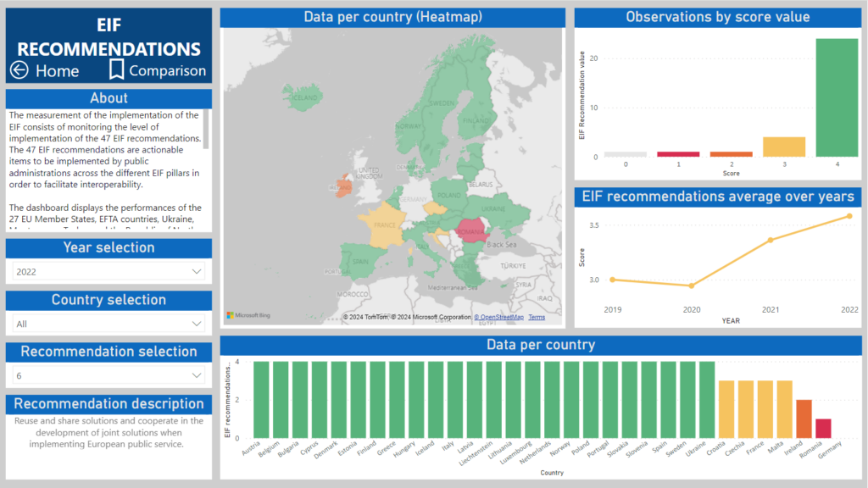Click the 2021 data point on line chart
This screenshot has width=868, height=488.
(x=771, y=240)
